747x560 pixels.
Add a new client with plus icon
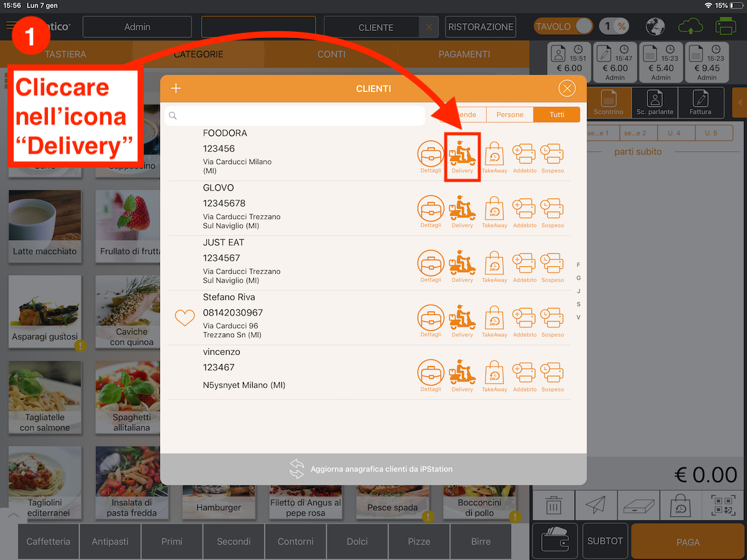pyautogui.click(x=176, y=88)
